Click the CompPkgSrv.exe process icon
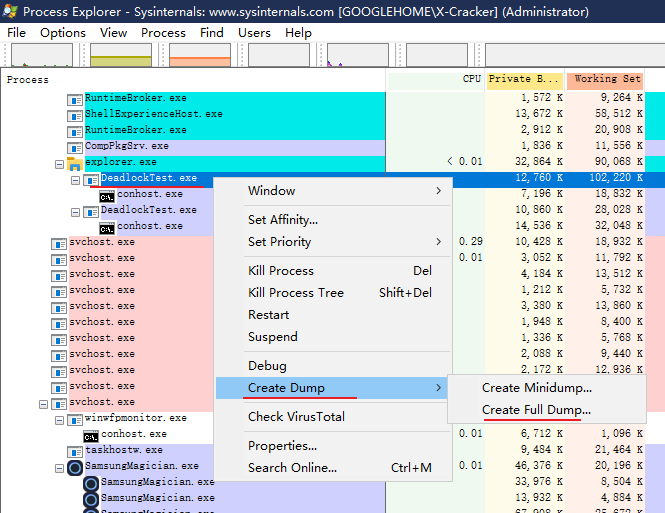 coord(75,148)
